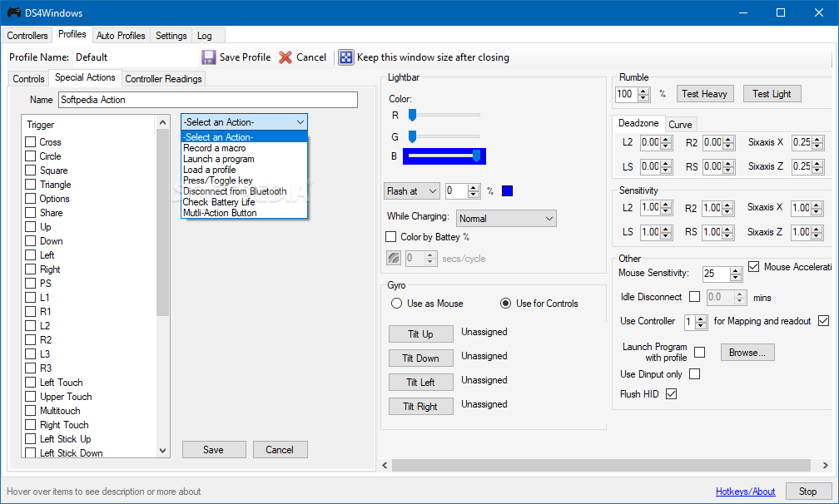Choose Record a macro from the list
This screenshot has height=504, width=839.
coord(244,148)
